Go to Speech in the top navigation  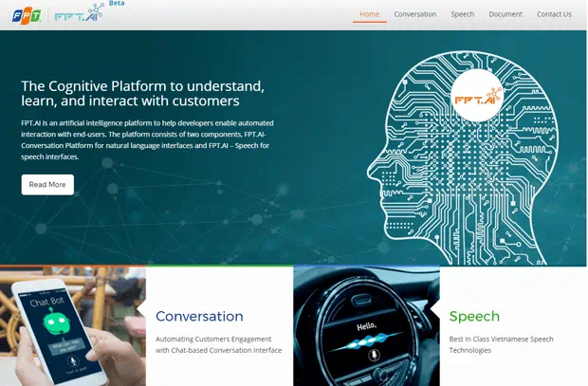[x=463, y=14]
